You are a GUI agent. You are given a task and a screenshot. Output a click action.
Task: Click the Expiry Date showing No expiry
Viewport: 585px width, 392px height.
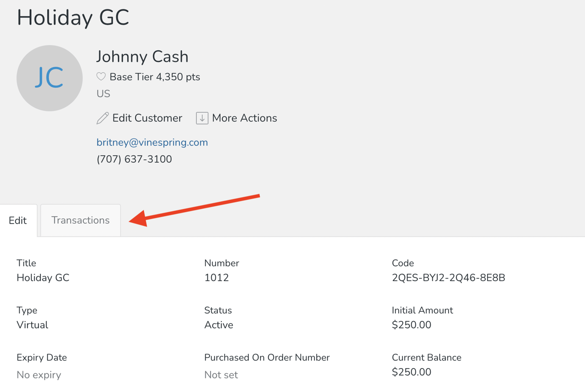(39, 375)
